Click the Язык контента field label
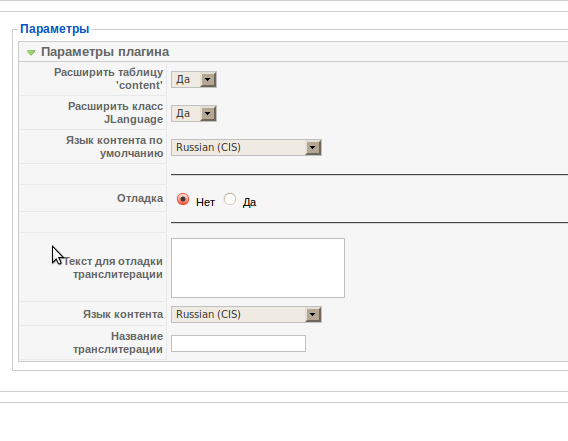Viewport: 568px width, 441px height. (x=123, y=314)
